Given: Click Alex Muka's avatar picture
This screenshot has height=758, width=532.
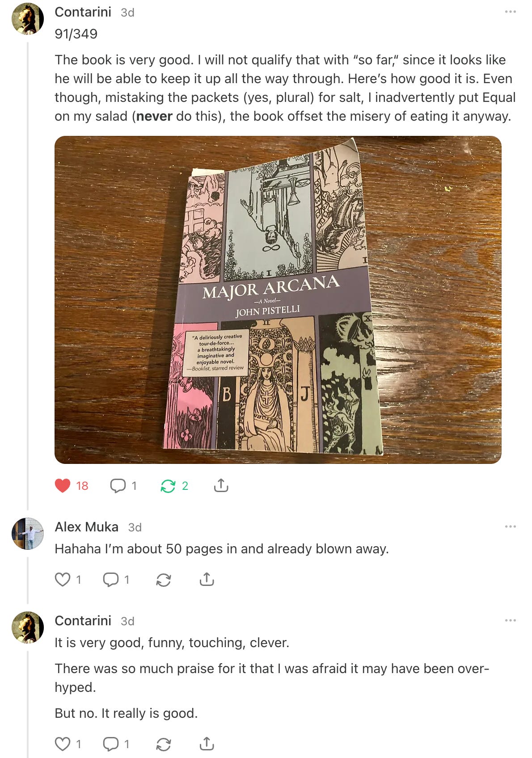Looking at the screenshot, I should coord(28,534).
